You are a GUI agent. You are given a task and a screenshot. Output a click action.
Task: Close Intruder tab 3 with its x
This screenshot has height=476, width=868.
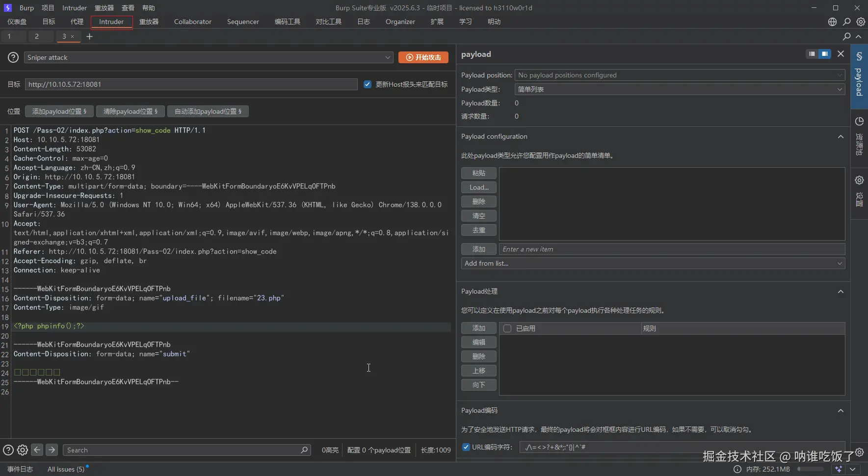tap(72, 36)
